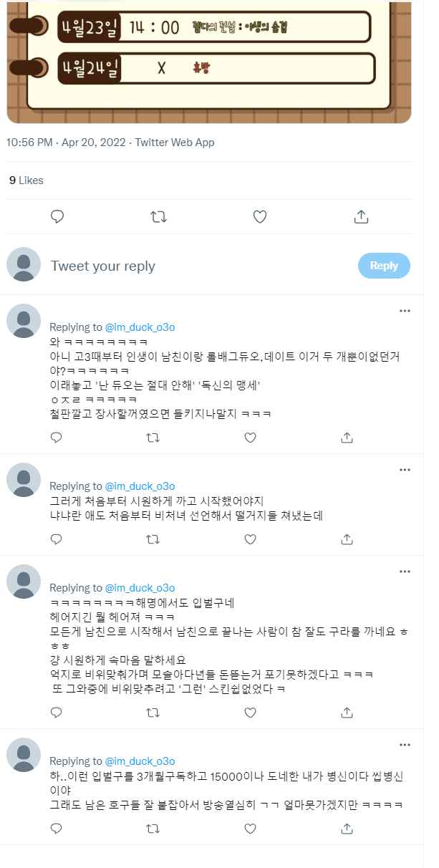This screenshot has width=439, height=868.
Task: Share the last reply about 15000 도네
Action: [347, 829]
